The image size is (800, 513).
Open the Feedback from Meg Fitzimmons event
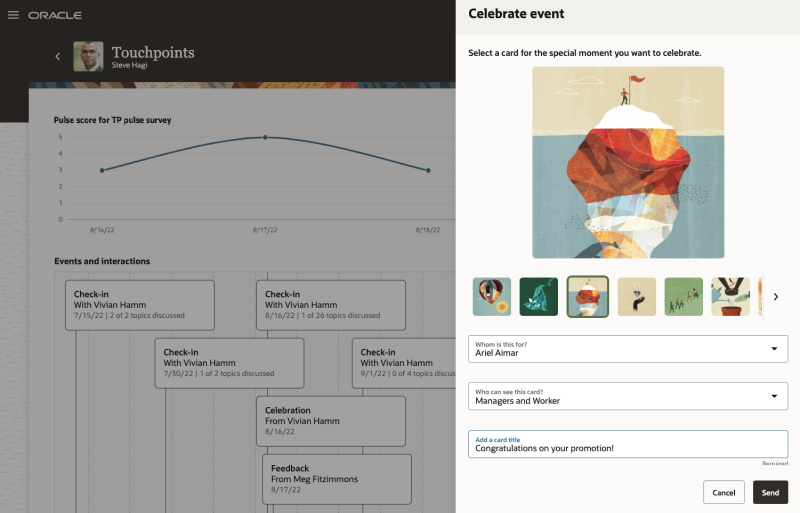click(x=337, y=479)
